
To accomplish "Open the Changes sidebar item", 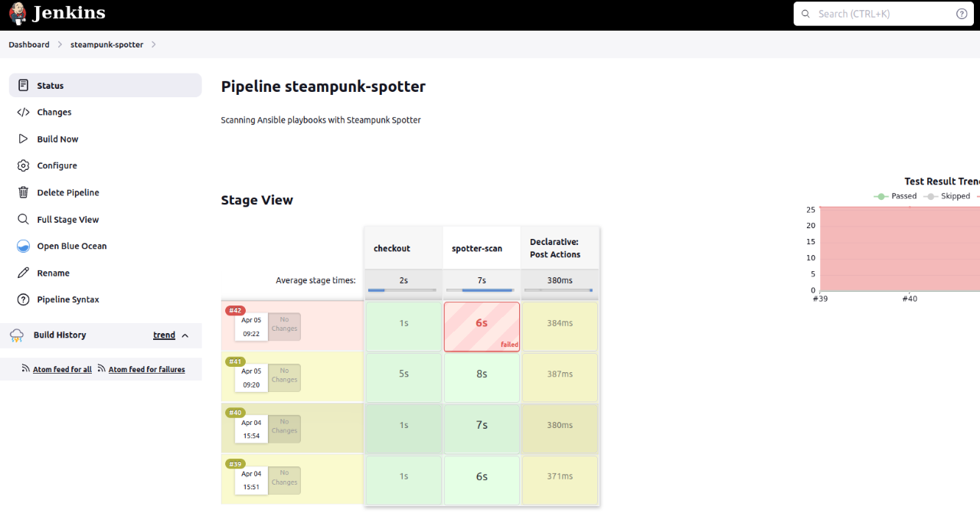I will [54, 113].
